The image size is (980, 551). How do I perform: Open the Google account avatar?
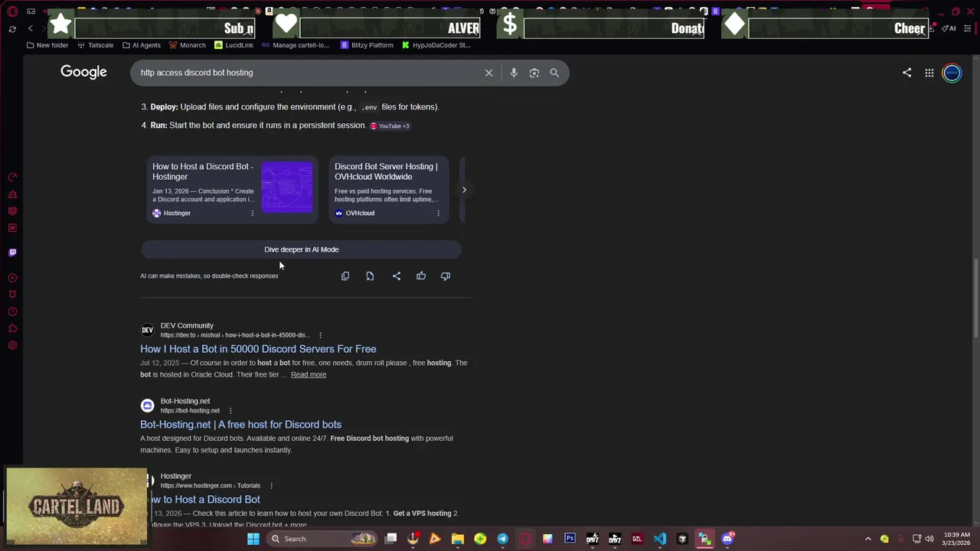[952, 73]
